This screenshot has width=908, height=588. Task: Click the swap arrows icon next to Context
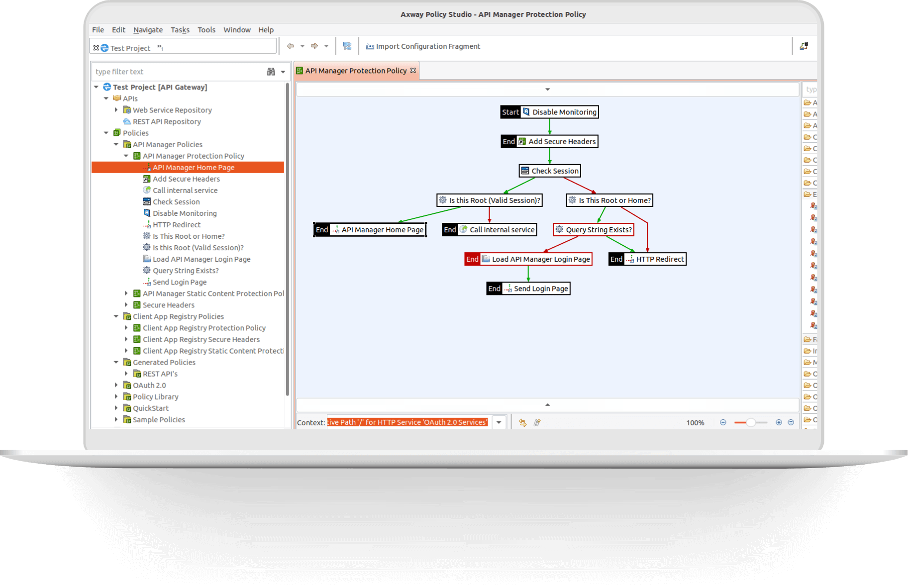(522, 422)
